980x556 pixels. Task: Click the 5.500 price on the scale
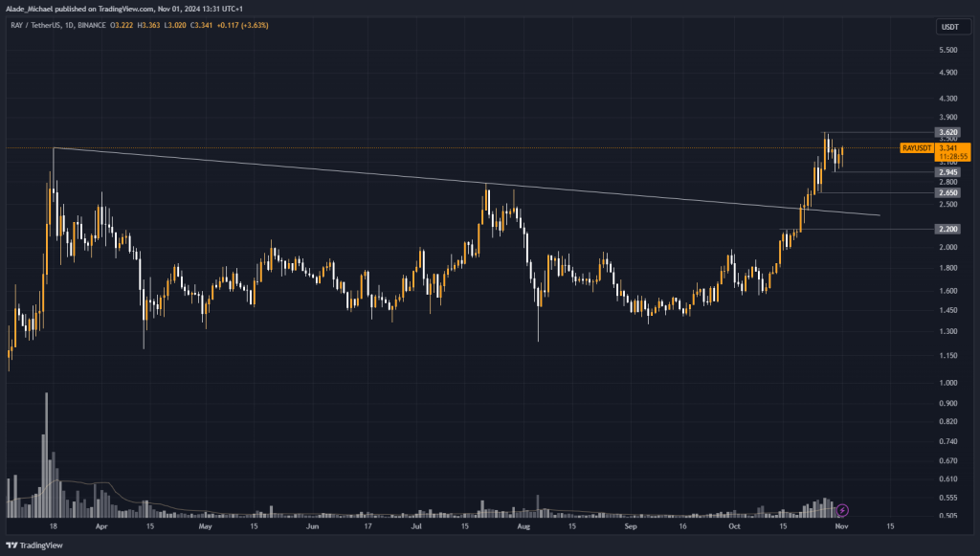click(947, 50)
